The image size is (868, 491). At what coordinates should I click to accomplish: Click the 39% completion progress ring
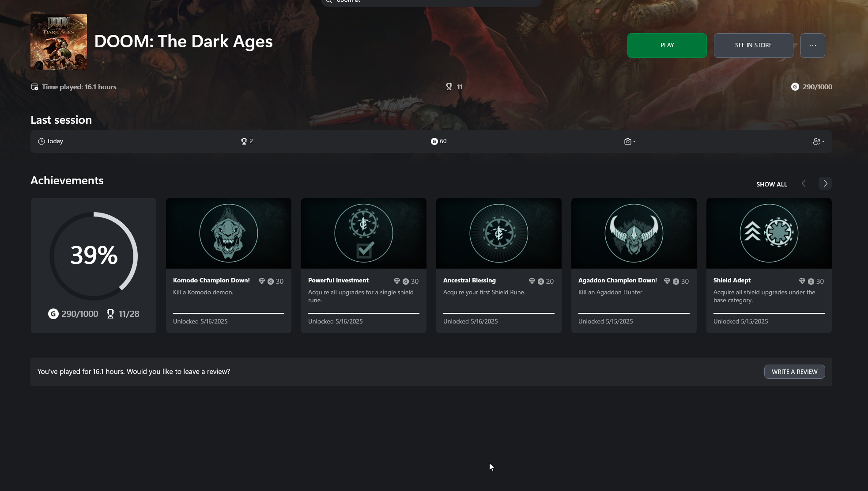coord(94,256)
